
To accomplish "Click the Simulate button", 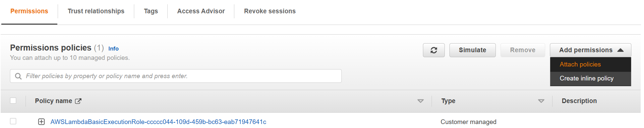I will tap(472, 50).
